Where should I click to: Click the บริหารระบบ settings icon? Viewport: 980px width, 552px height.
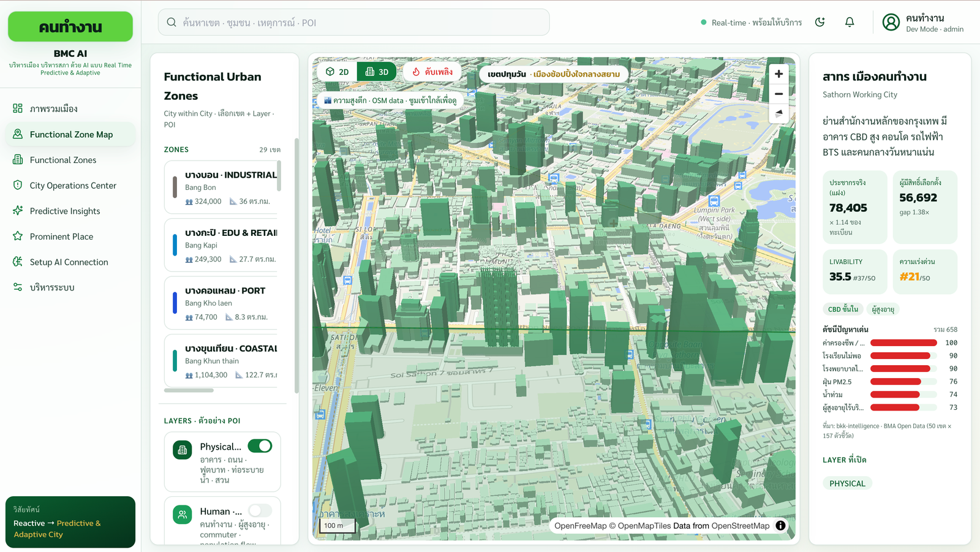tap(18, 287)
